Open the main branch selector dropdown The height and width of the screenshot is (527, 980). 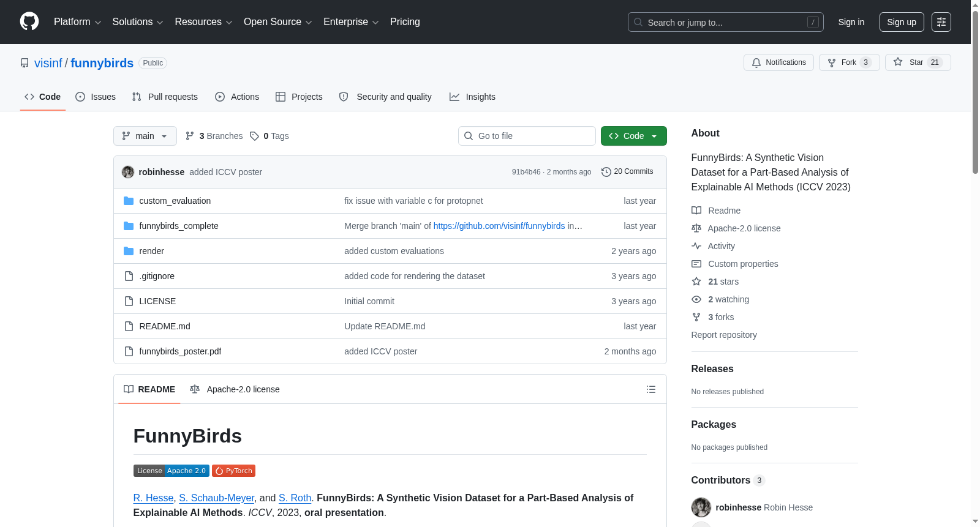click(145, 136)
